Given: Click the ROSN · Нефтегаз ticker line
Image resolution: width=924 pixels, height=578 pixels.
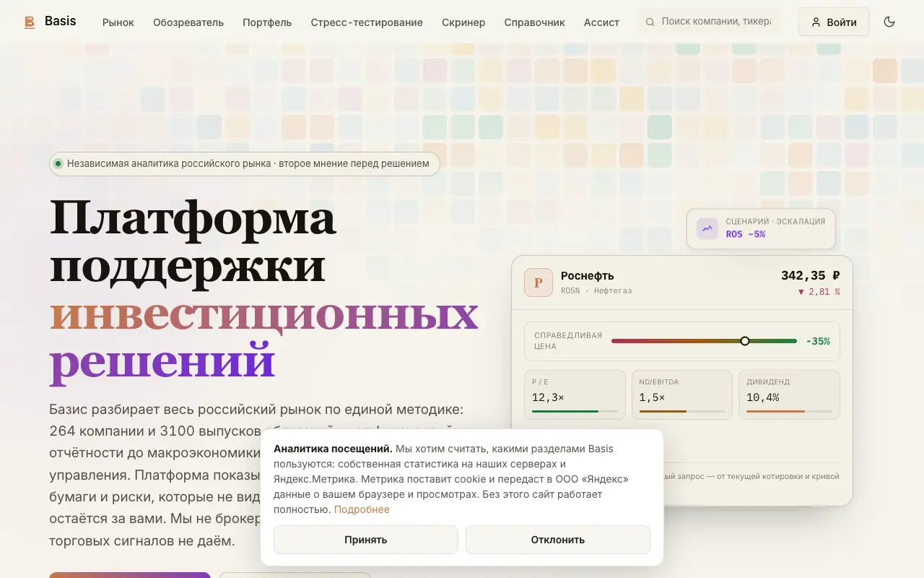Looking at the screenshot, I should click(596, 290).
